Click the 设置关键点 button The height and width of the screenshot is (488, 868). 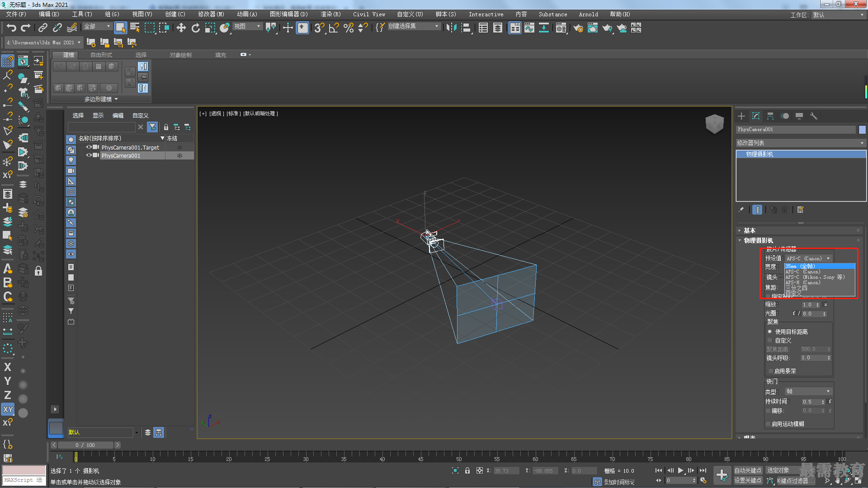[748, 480]
